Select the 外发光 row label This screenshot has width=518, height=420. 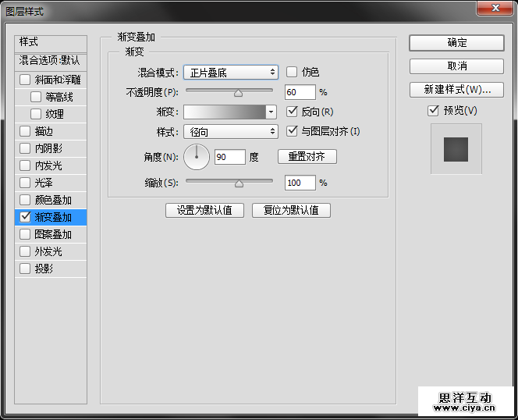click(x=48, y=251)
